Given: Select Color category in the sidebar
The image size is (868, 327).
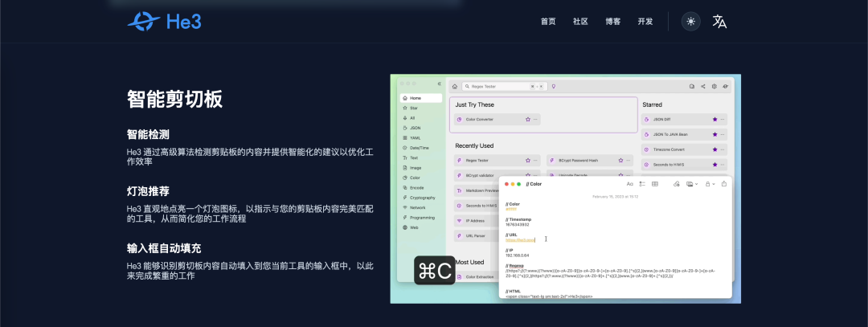Looking at the screenshot, I should pyautogui.click(x=420, y=178).
